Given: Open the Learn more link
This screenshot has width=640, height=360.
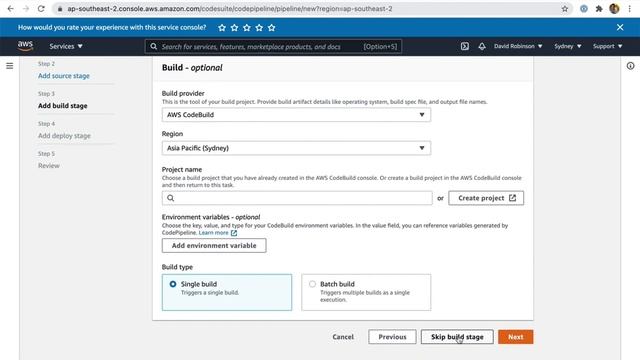Looking at the screenshot, I should click(213, 233).
